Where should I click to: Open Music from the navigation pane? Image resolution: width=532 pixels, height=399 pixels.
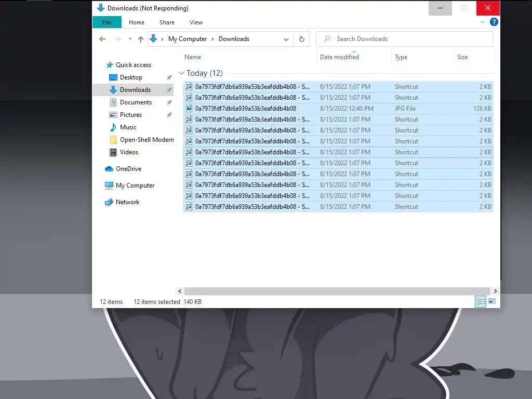pyautogui.click(x=128, y=127)
